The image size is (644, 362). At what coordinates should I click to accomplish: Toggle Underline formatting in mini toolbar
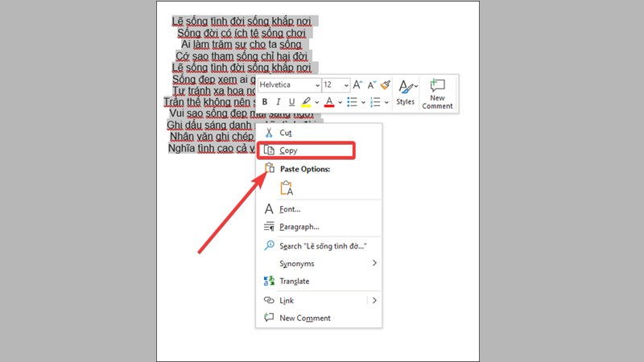pyautogui.click(x=291, y=101)
